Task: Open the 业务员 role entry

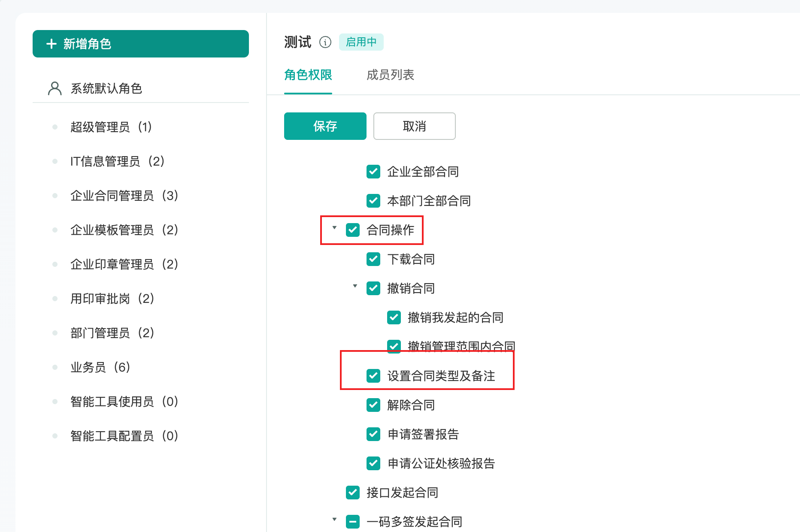Action: [100, 367]
